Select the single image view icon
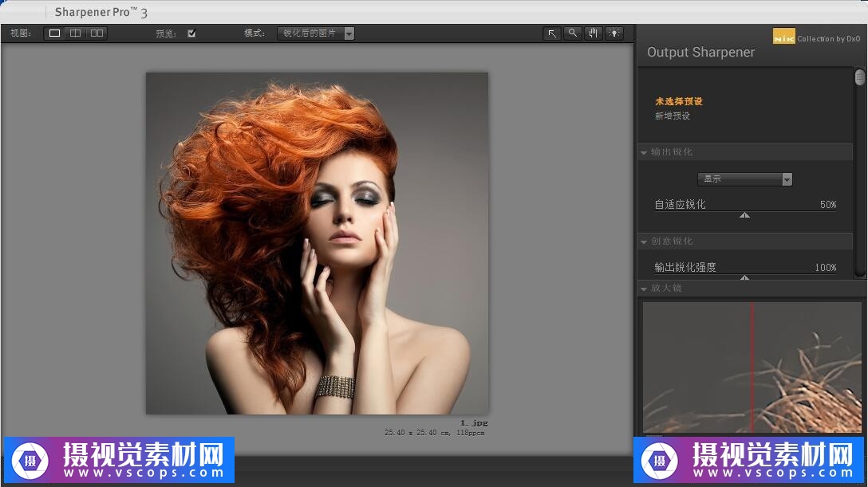The width and height of the screenshot is (868, 487). coord(54,33)
